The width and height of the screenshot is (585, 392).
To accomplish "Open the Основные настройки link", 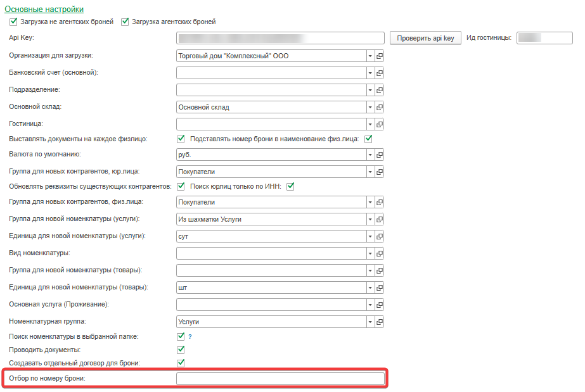I will click(44, 9).
